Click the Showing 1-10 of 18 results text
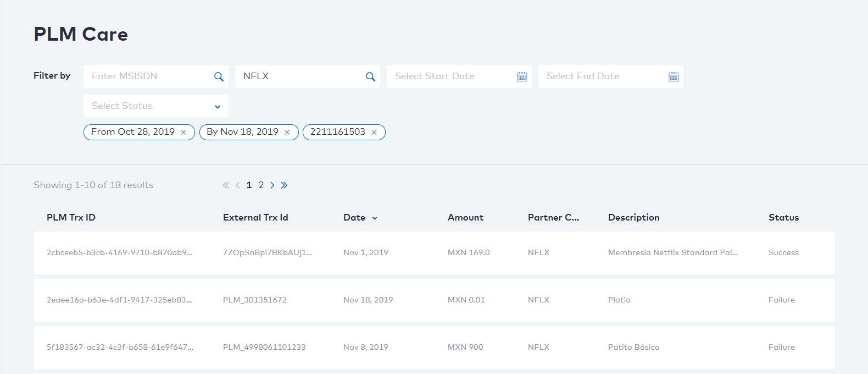 pos(93,185)
